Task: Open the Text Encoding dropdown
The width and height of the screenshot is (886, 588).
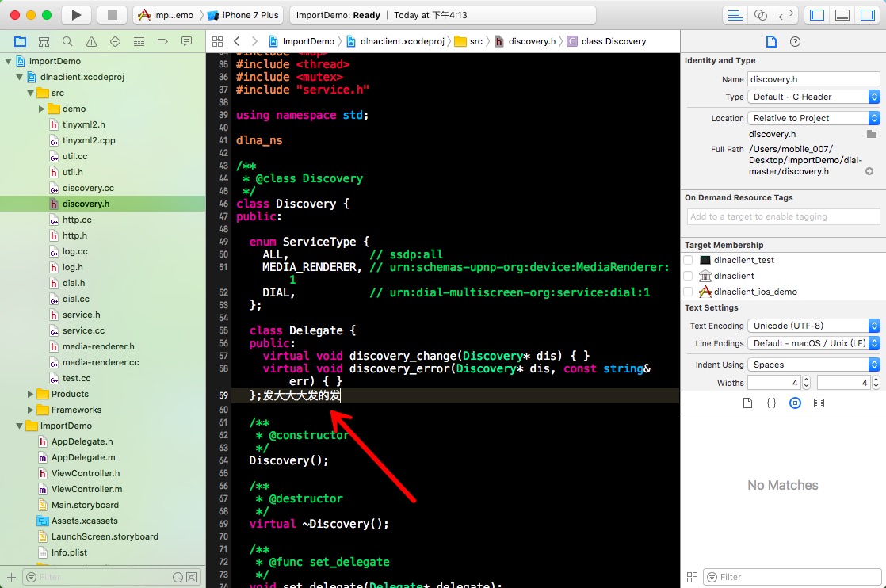Action: tap(813, 326)
